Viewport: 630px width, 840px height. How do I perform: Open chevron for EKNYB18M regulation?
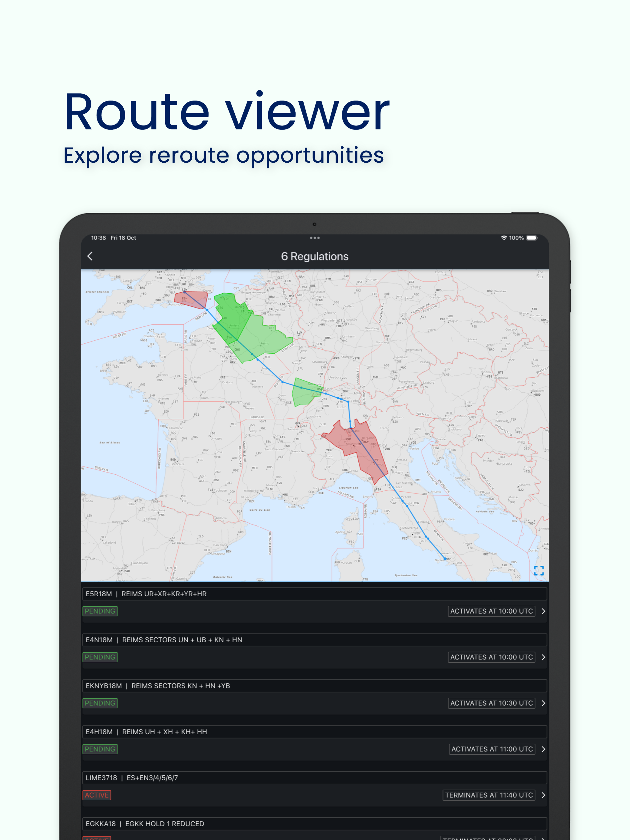pyautogui.click(x=543, y=703)
